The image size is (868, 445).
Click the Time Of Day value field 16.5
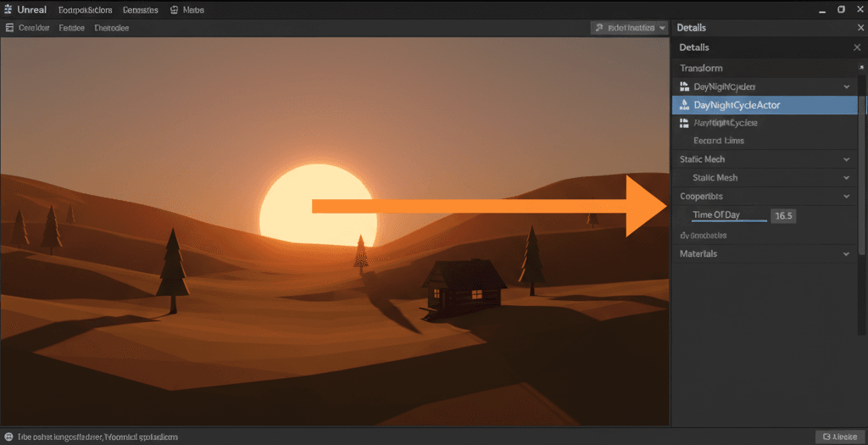[x=783, y=216]
